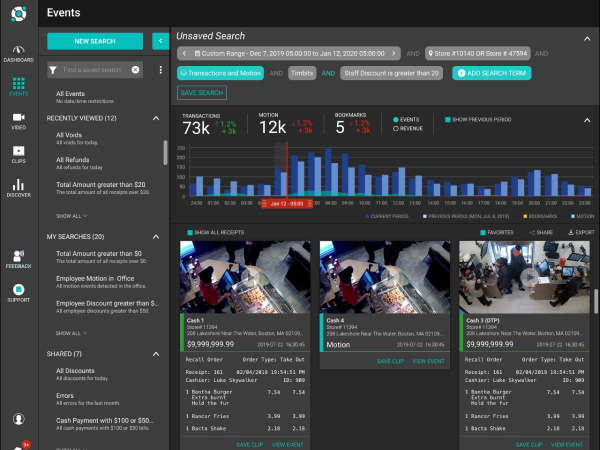600x450 pixels.
Task: Focus the Find a saved search field
Action: point(95,70)
